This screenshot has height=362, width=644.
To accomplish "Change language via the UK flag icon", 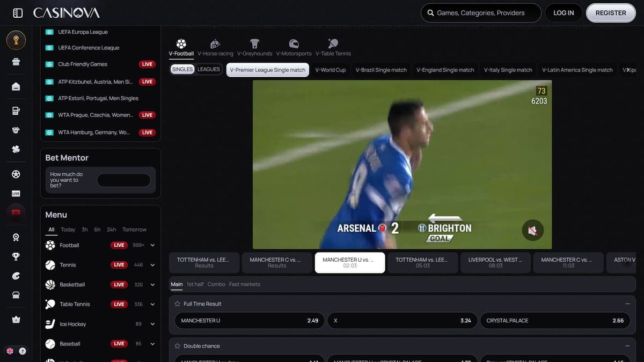I will (10, 351).
